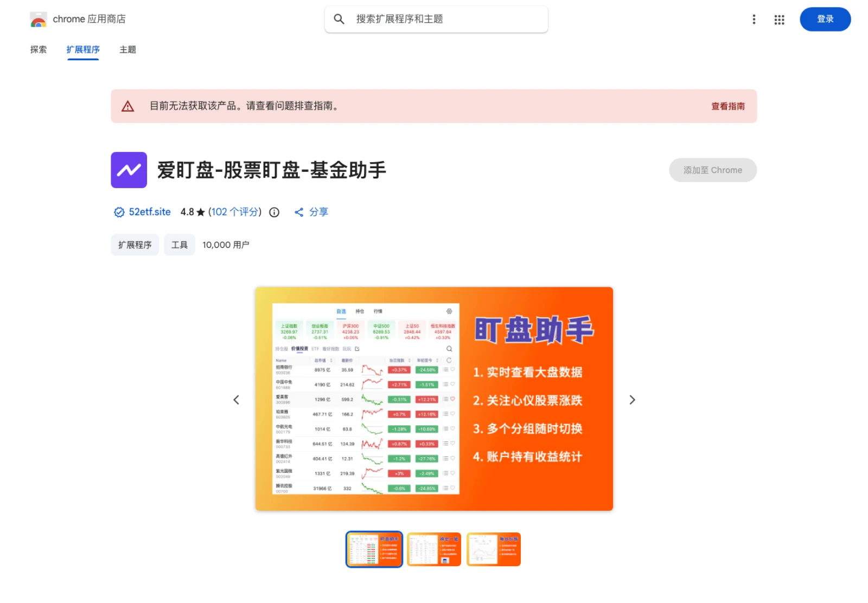Screen dimensions: 868x603
Task: Click the 登录 sign-in button
Action: click(825, 19)
